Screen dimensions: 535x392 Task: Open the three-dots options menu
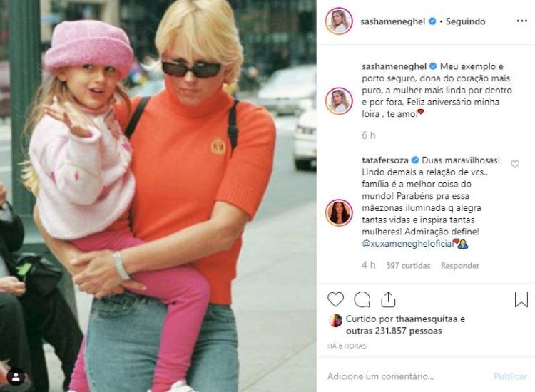(x=521, y=21)
